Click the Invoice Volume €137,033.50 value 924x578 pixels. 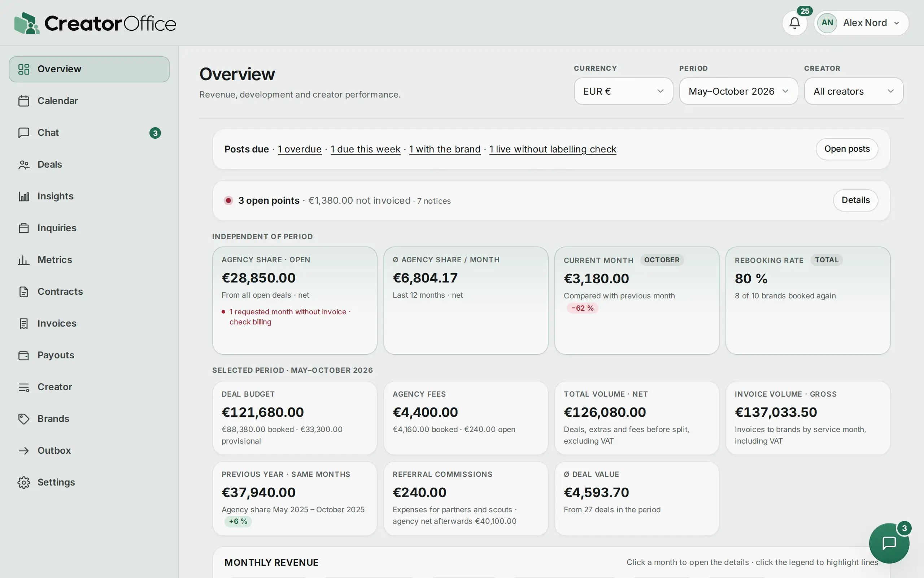click(776, 412)
